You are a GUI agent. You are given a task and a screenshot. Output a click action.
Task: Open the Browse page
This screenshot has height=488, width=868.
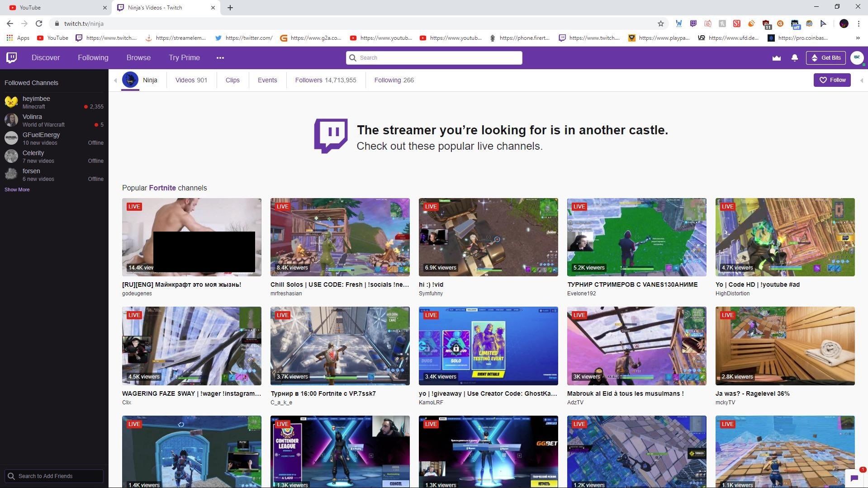(x=138, y=57)
